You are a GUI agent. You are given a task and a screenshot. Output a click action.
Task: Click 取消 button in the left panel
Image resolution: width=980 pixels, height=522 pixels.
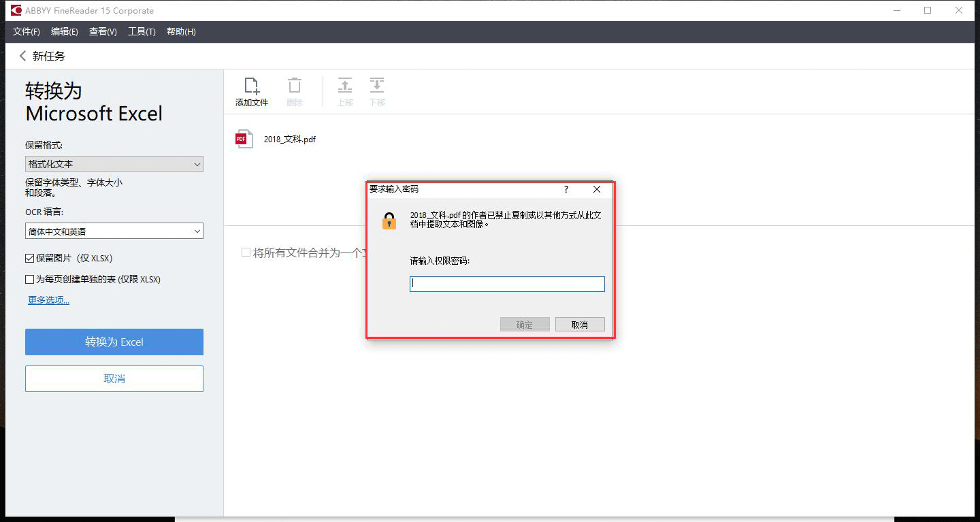pyautogui.click(x=114, y=378)
